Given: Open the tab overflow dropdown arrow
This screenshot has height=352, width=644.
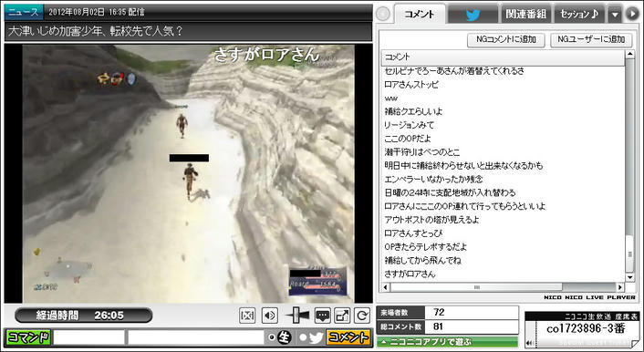Looking at the screenshot, I should 615,15.
